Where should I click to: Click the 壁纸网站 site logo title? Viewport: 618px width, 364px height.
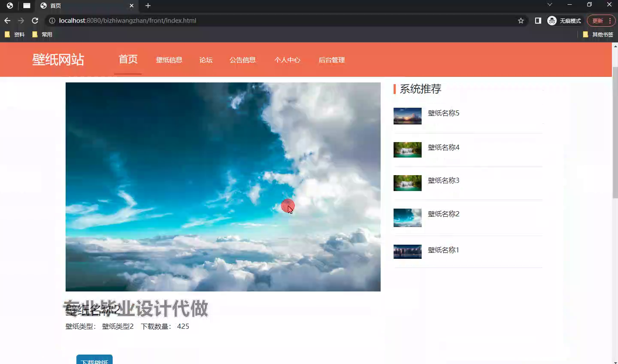[x=58, y=60]
